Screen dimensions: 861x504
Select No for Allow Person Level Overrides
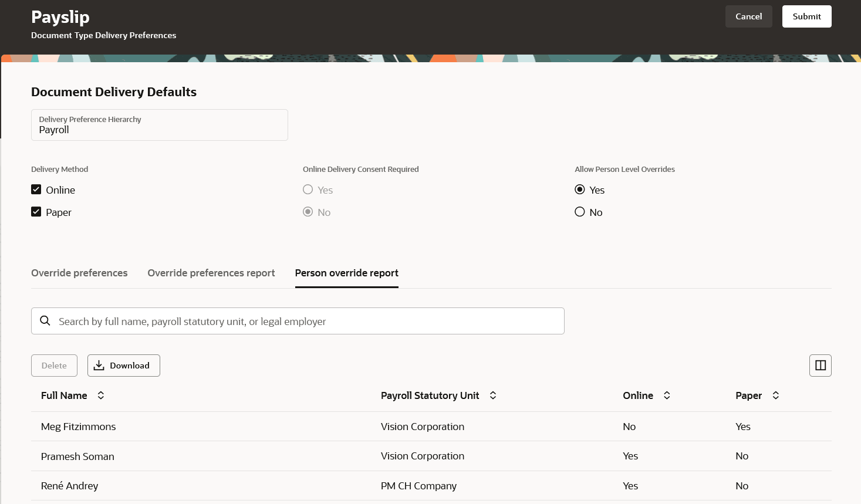coord(580,212)
